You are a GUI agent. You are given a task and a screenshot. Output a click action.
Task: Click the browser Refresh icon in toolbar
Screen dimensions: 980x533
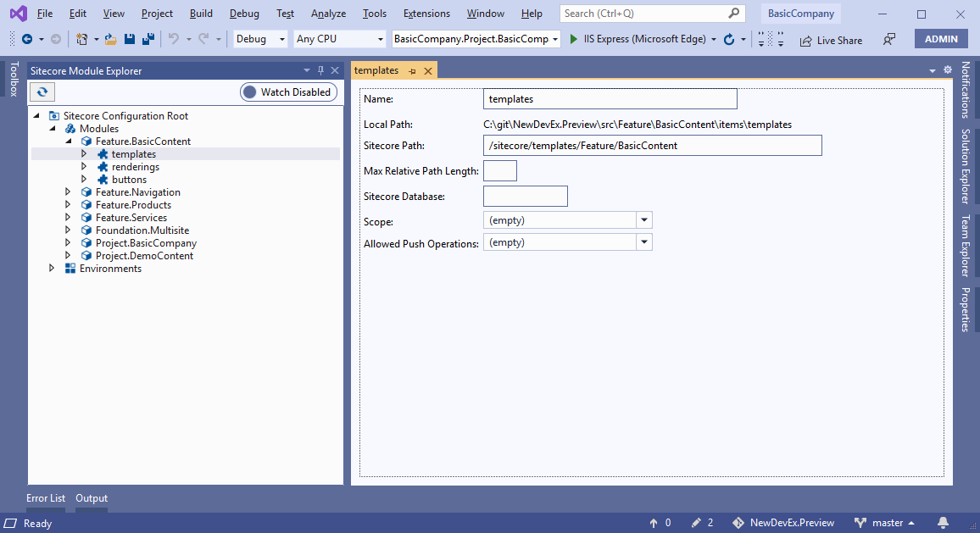729,39
